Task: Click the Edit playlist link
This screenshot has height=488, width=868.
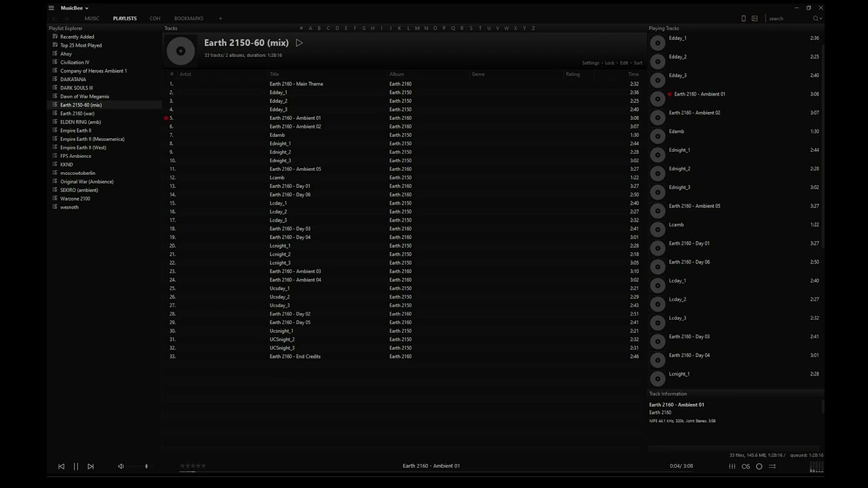Action: (624, 63)
